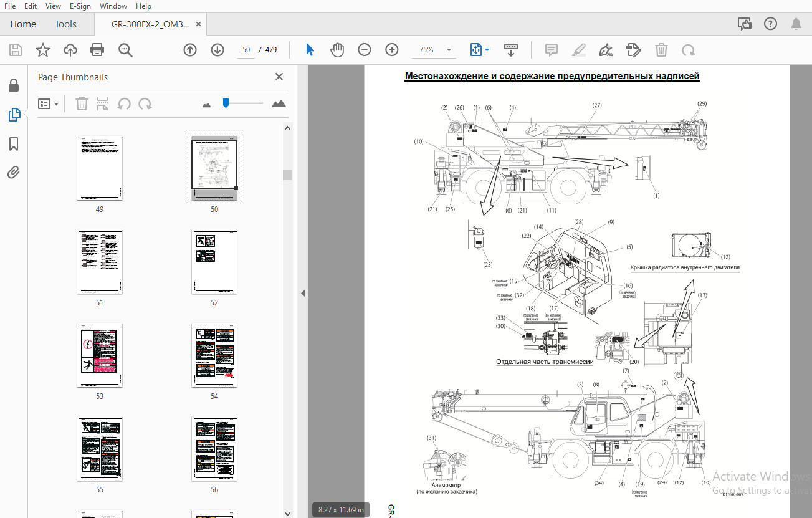
Task: Click thumbnails scrollbar down arrow
Action: point(287,513)
